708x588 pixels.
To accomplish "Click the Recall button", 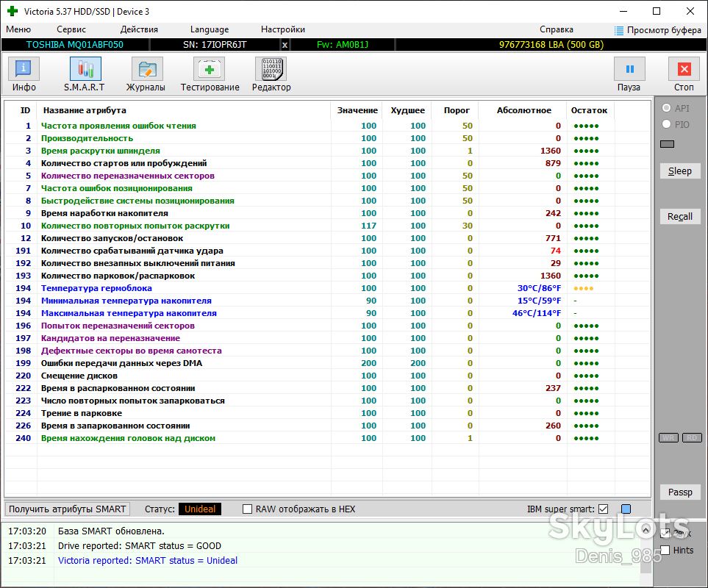I will (679, 217).
